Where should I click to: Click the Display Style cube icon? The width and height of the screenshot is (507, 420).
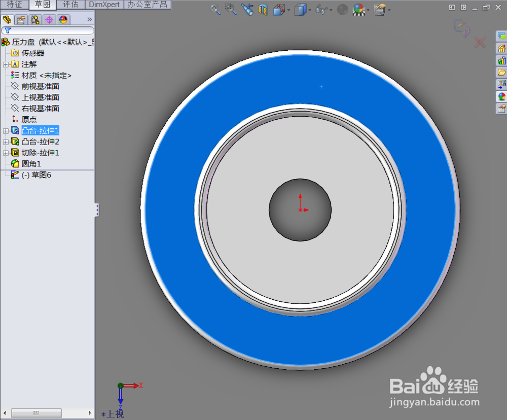[x=300, y=10]
